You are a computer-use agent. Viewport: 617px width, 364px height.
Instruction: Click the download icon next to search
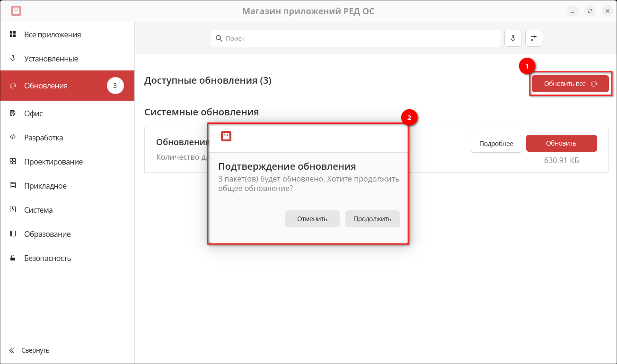pyautogui.click(x=512, y=38)
